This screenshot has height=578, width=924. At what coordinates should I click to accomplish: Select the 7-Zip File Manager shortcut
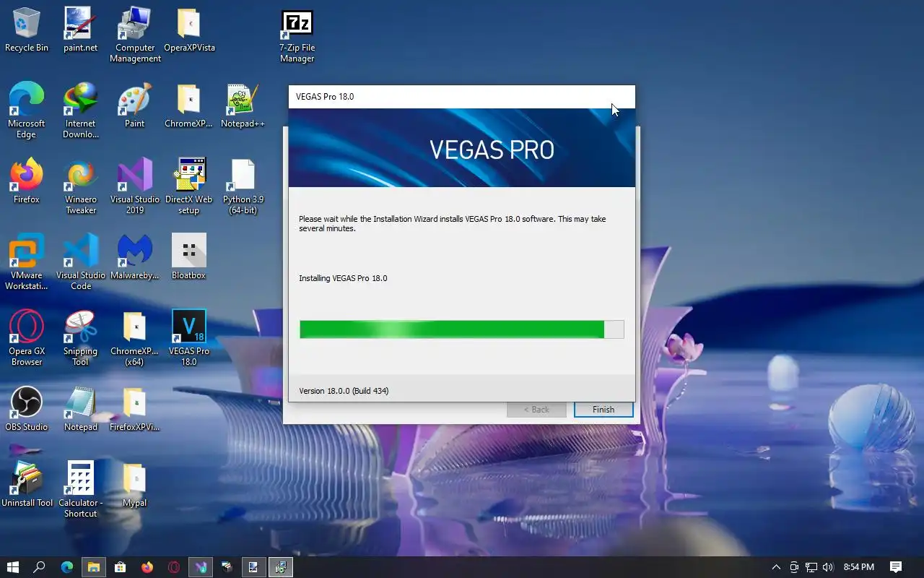pyautogui.click(x=297, y=35)
